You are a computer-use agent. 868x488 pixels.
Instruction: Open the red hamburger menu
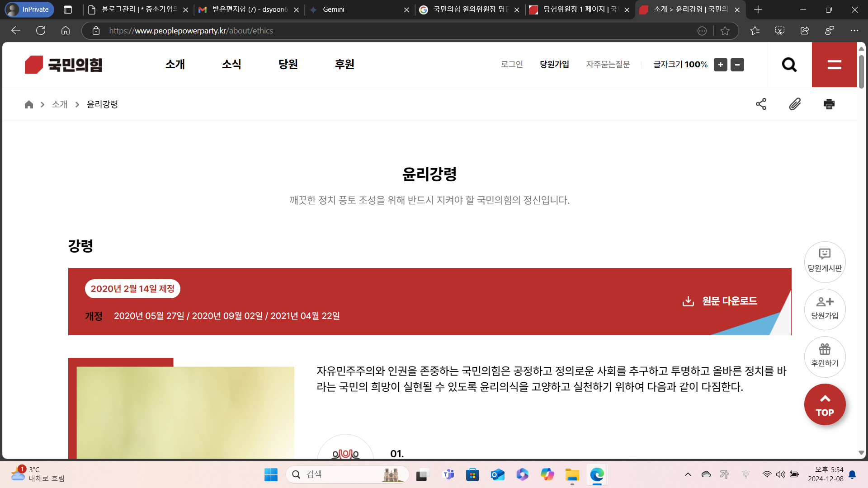click(834, 65)
